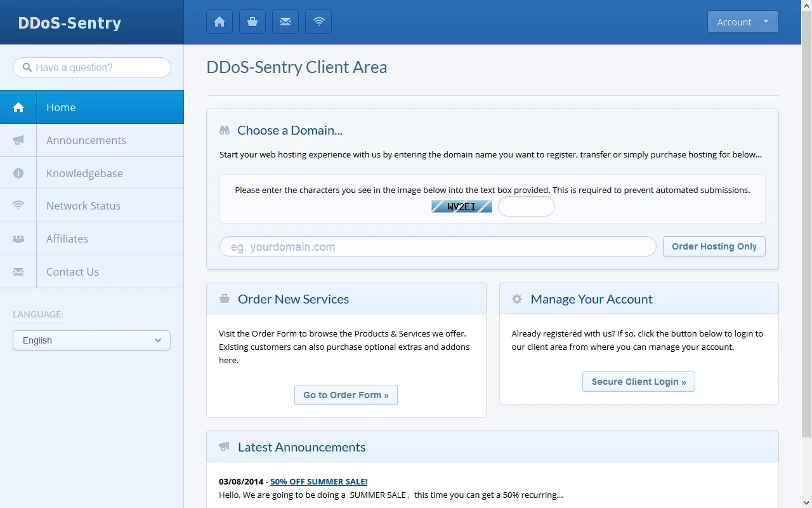812x508 pixels.
Task: Click the megaphone icon beside Announcements sidebar item
Action: pos(18,140)
